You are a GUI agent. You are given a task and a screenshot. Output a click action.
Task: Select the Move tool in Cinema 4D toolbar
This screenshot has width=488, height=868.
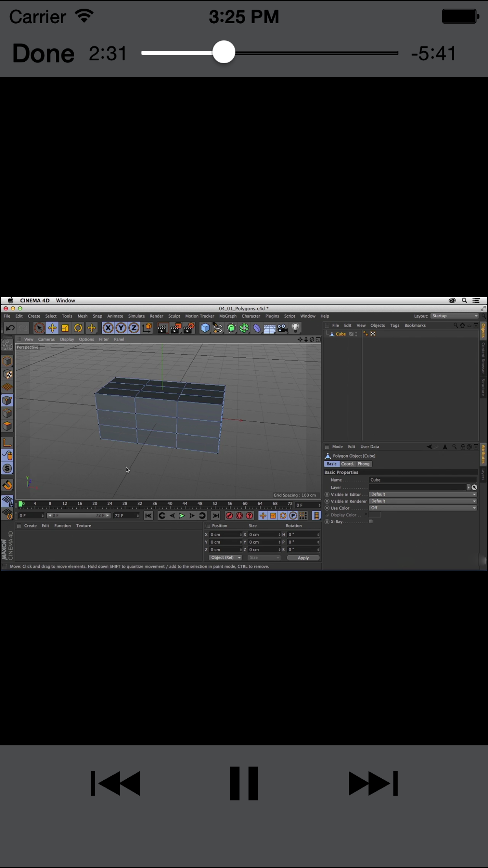pos(52,328)
